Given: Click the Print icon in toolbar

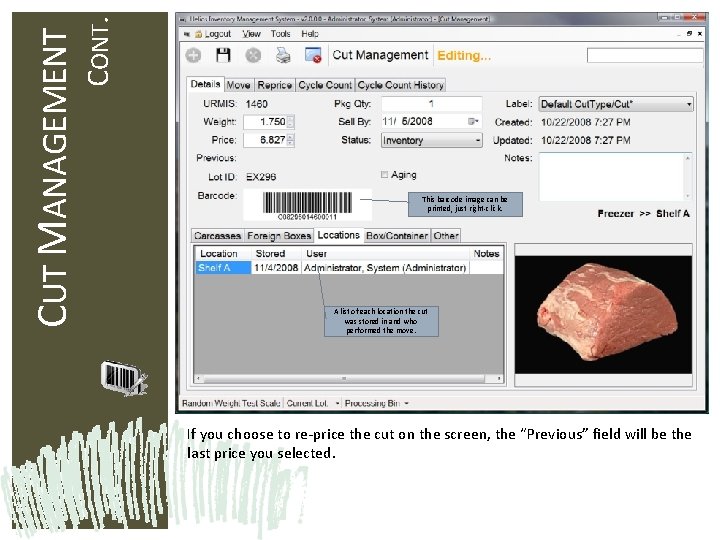Looking at the screenshot, I should click(283, 56).
